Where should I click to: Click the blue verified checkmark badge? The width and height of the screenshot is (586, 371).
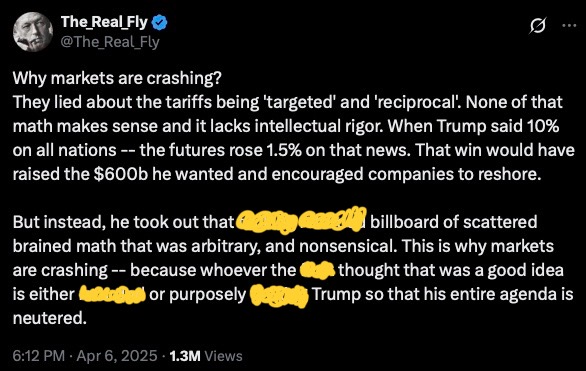(x=160, y=22)
